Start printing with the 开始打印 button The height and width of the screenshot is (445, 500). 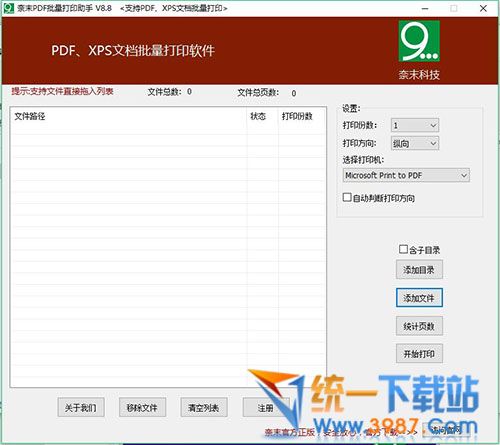point(419,353)
